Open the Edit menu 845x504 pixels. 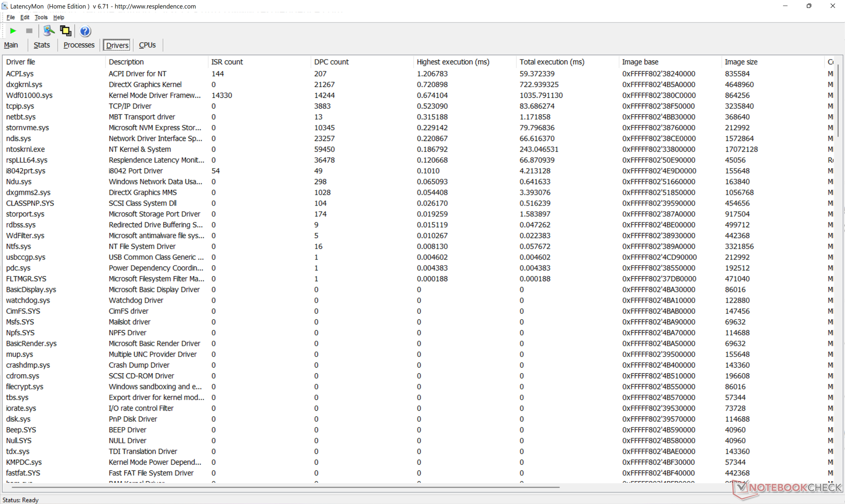click(25, 18)
